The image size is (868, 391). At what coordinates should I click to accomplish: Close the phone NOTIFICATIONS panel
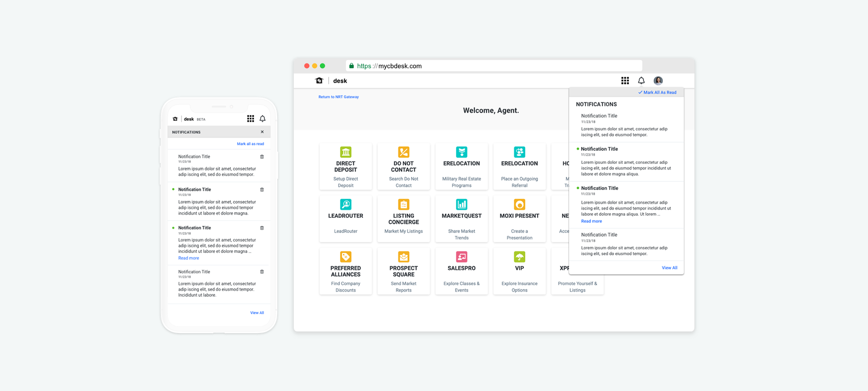coord(262,132)
